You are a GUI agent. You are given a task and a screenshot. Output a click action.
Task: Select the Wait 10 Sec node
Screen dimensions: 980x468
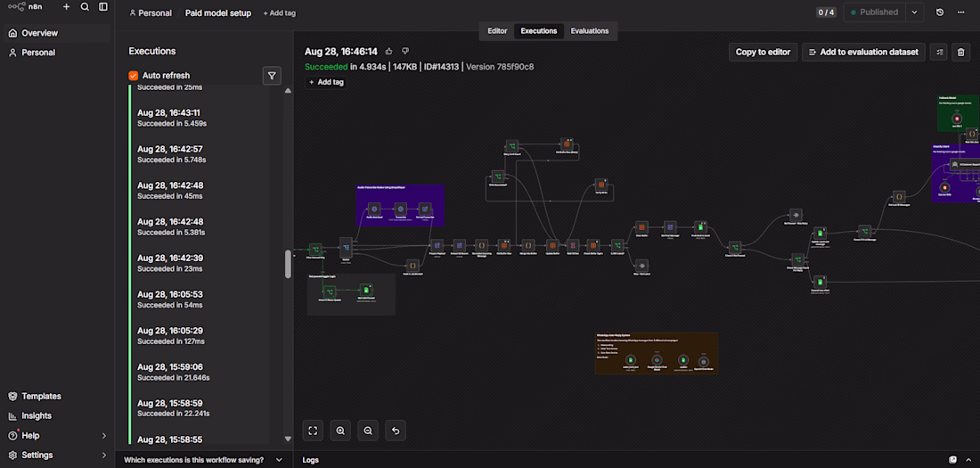pyautogui.click(x=573, y=245)
